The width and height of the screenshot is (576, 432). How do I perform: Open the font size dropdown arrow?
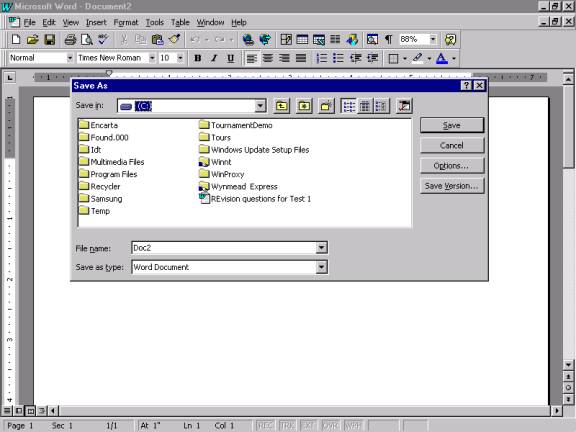point(180,58)
